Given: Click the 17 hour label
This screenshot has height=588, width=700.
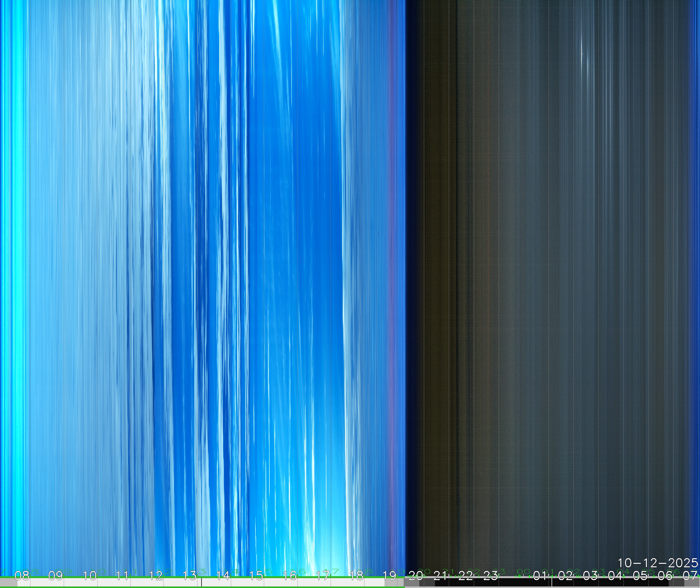Looking at the screenshot, I should click(323, 575).
